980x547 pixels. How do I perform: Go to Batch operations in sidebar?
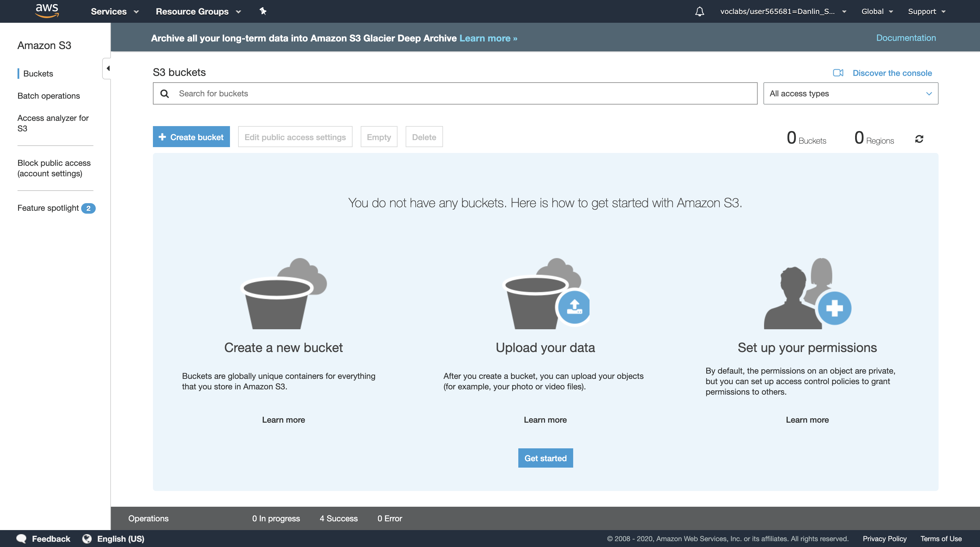pos(49,96)
